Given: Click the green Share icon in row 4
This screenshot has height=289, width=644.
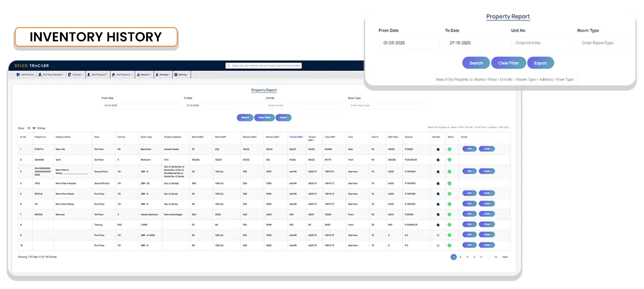Looking at the screenshot, I should coord(449,183).
